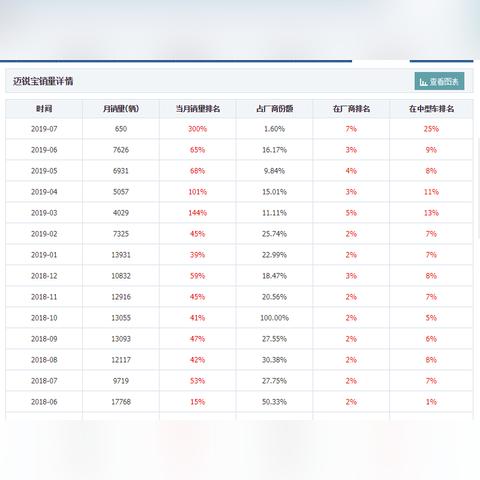The image size is (480, 480).
Task: Select the 占厂商份额 column header
Action: (x=274, y=109)
